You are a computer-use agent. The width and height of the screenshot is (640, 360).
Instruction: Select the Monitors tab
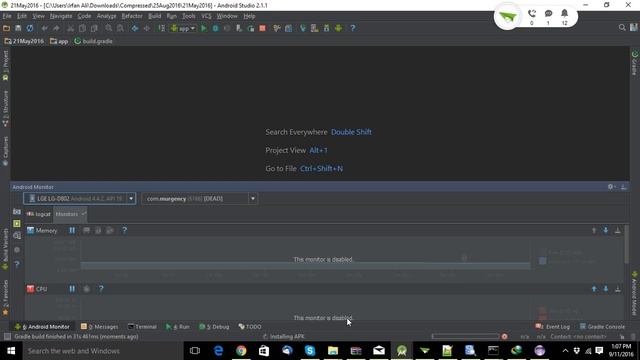pos(70,214)
